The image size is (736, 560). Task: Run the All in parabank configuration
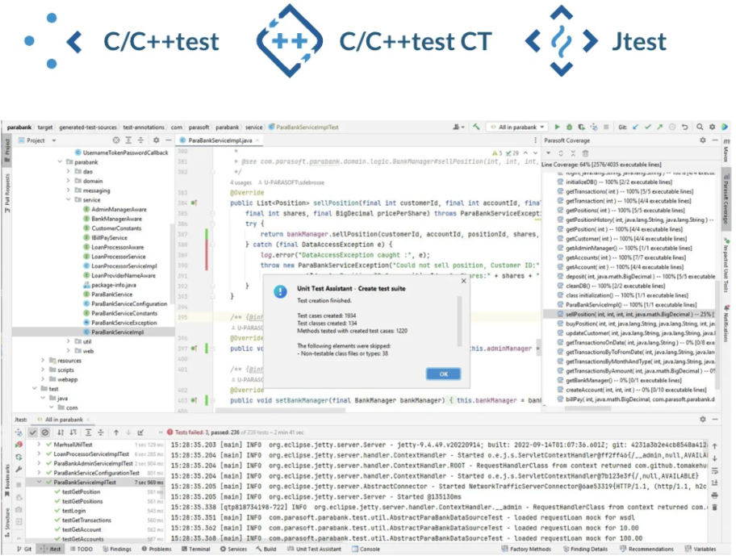[557, 127]
